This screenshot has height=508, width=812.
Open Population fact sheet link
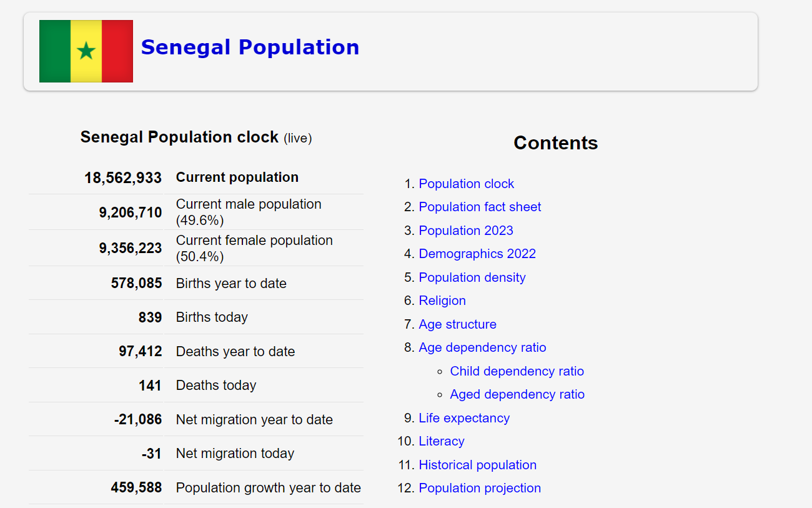(480, 207)
